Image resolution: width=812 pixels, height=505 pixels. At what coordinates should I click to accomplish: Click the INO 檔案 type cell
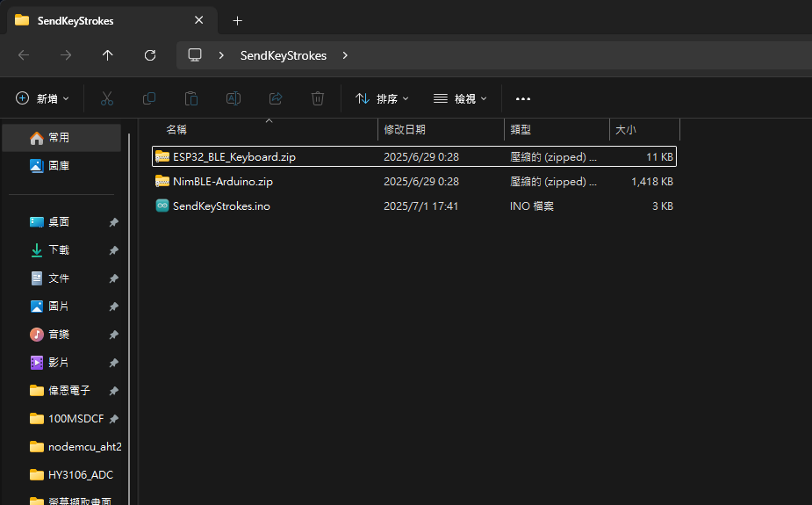532,206
